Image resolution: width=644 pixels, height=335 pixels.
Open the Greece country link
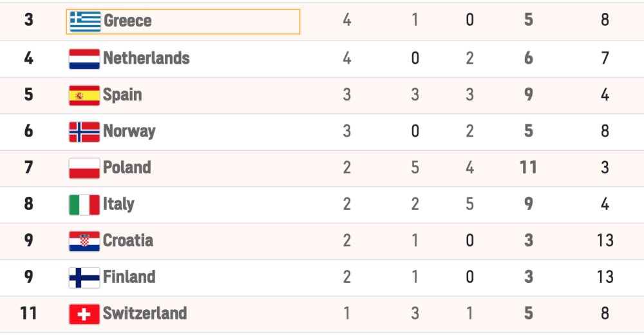pos(128,21)
